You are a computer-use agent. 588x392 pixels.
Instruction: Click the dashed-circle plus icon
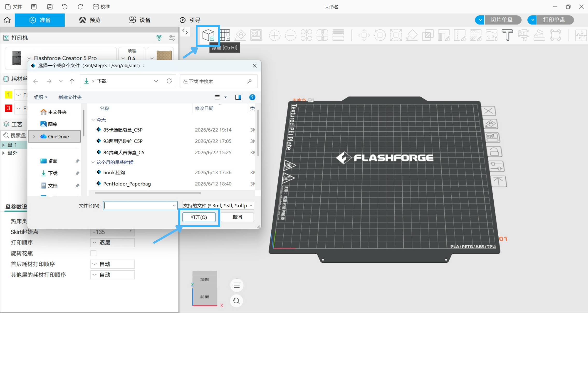[x=275, y=35]
